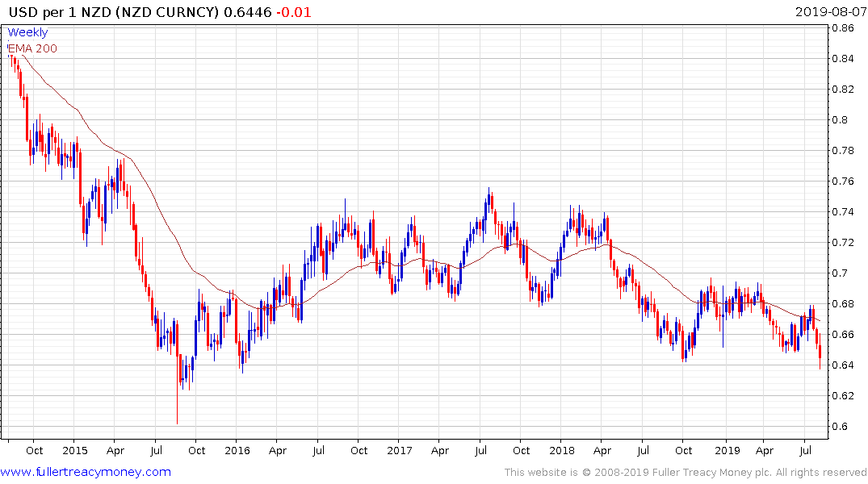Select the 0.76 y-axis label
This screenshot has width=868, height=484.
843,181
